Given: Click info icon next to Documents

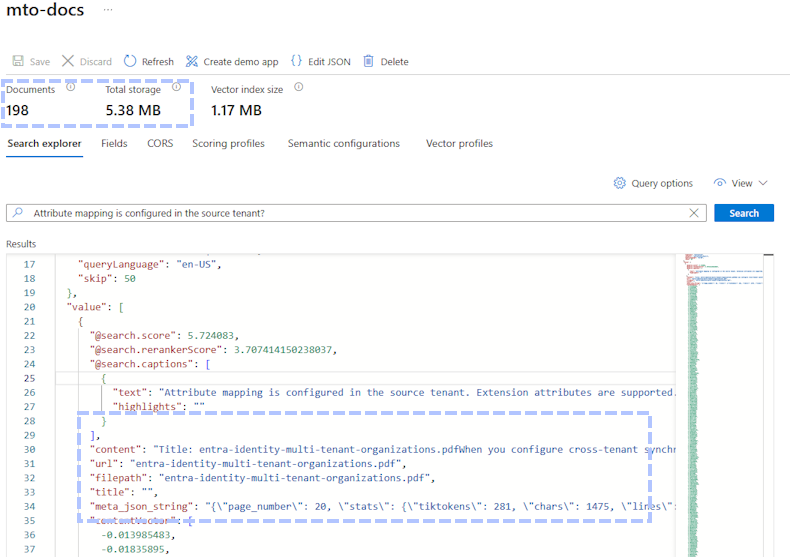Looking at the screenshot, I should click(x=70, y=88).
